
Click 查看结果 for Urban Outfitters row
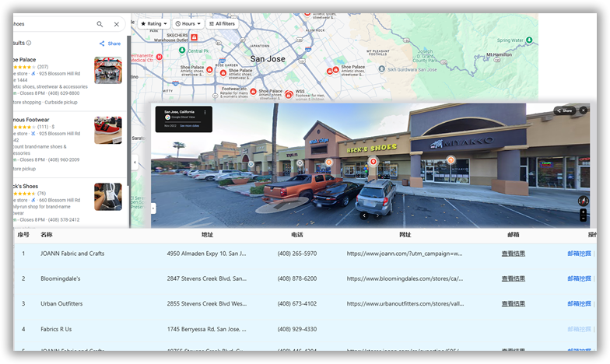tap(514, 303)
